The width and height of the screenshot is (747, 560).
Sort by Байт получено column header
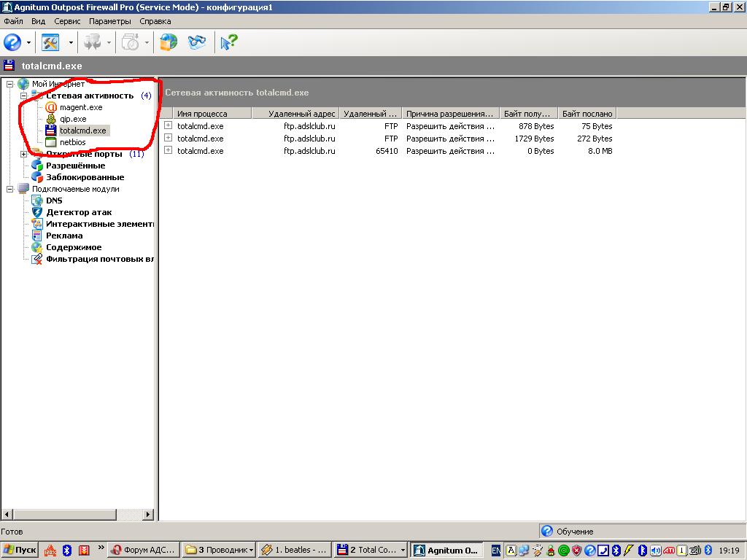528,113
